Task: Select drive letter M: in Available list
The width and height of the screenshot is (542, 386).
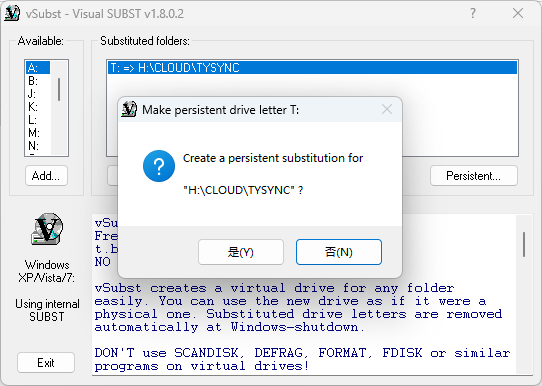Action: pyautogui.click(x=38, y=133)
